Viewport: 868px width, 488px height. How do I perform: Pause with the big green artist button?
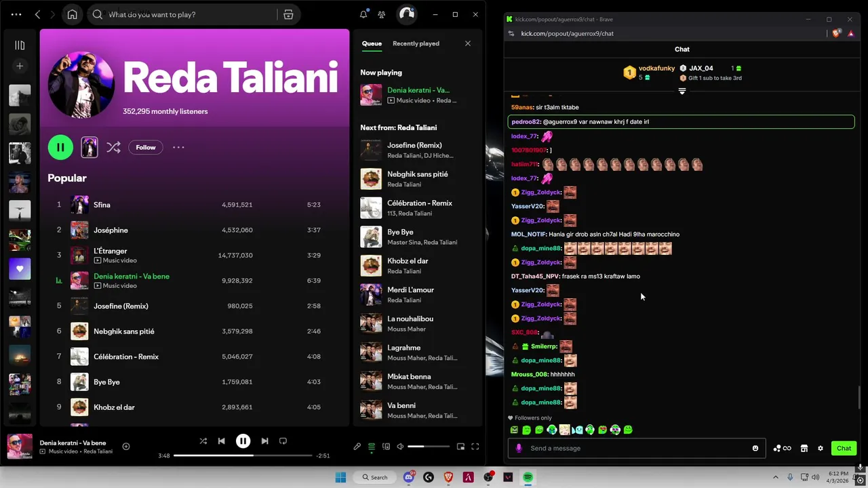pyautogui.click(x=60, y=147)
